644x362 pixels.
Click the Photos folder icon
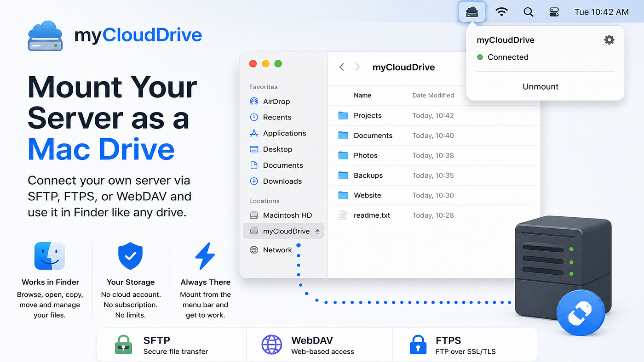coord(343,155)
